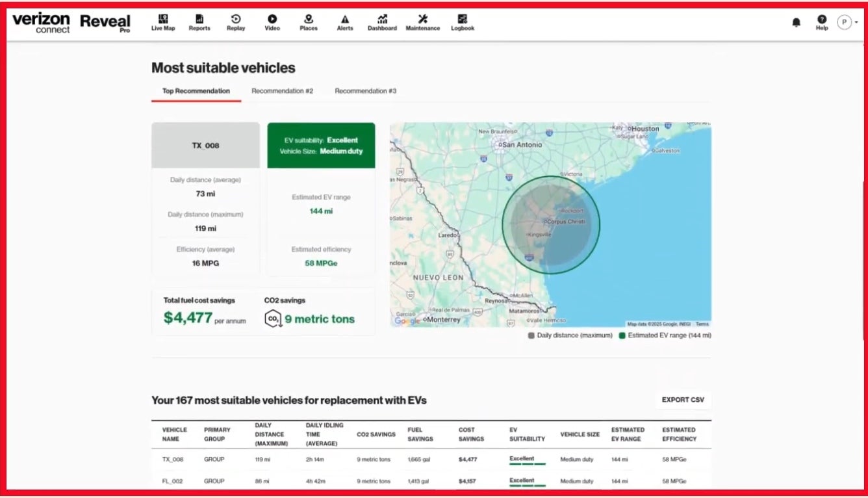
Task: Switch to Recommendation #3 tab
Action: [366, 91]
